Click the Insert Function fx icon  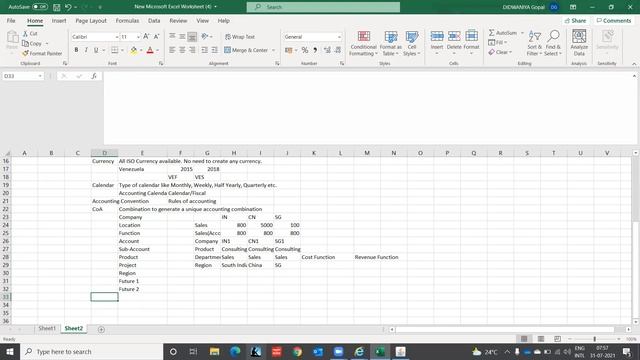click(x=94, y=76)
